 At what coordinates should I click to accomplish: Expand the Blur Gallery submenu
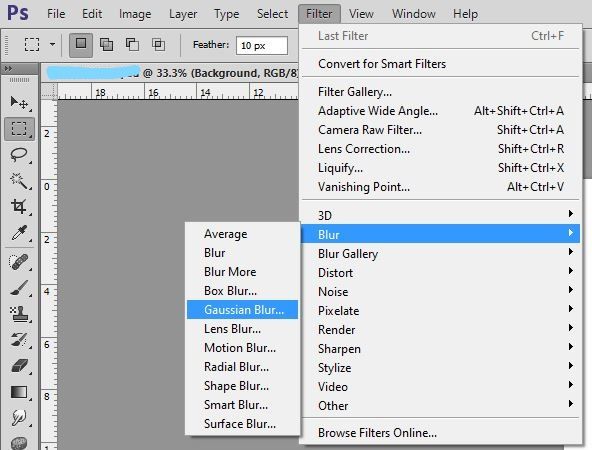click(441, 254)
